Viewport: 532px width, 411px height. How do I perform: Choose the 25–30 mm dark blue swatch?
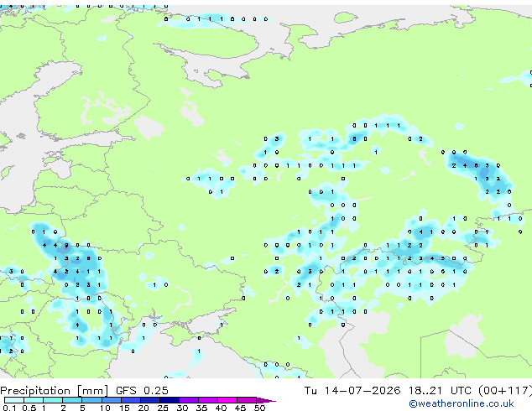pos(170,400)
